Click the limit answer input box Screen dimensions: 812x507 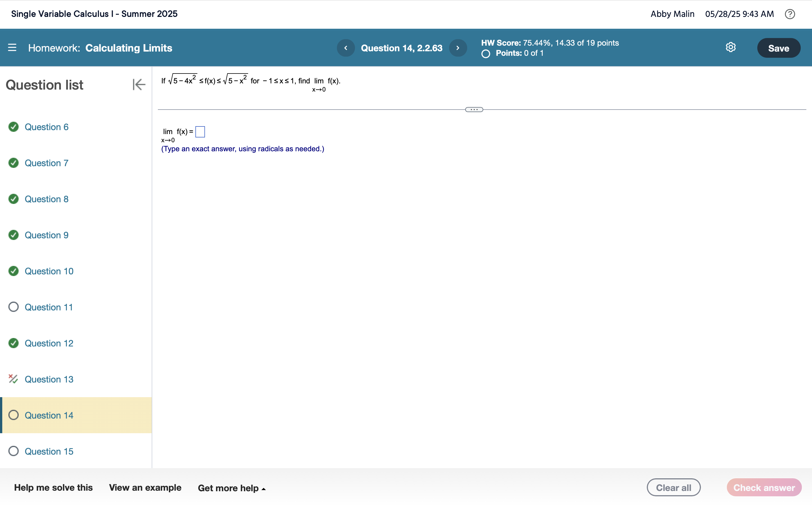(x=200, y=132)
